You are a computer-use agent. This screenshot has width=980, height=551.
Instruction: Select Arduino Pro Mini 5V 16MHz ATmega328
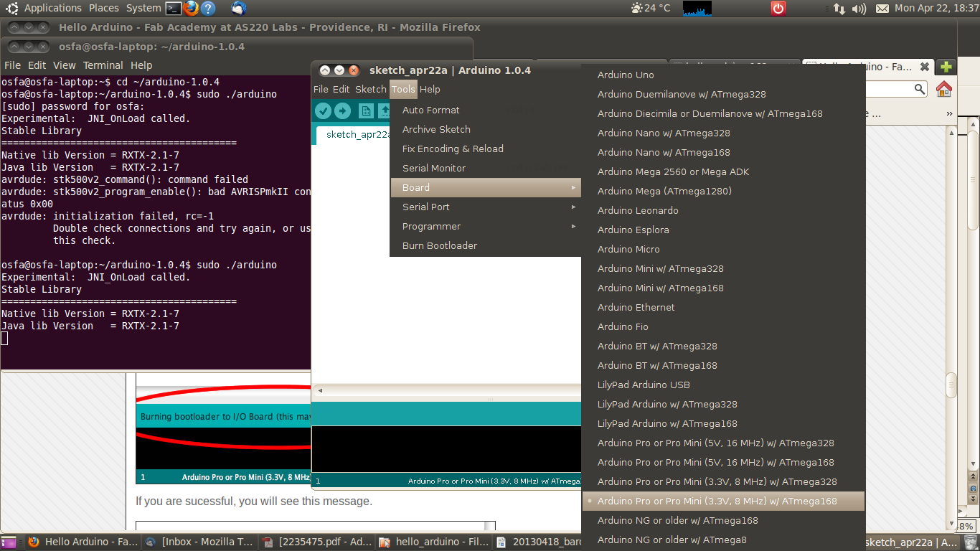coord(723,443)
